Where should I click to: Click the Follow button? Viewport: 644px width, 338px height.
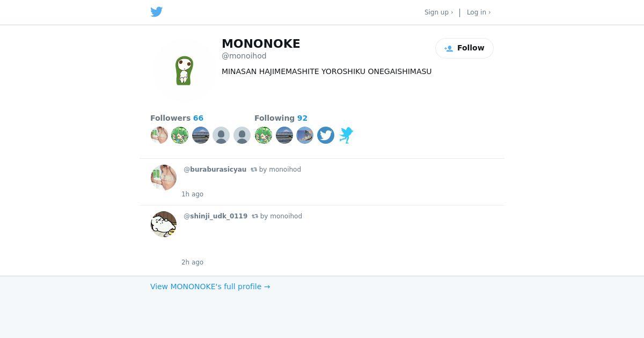[464, 48]
